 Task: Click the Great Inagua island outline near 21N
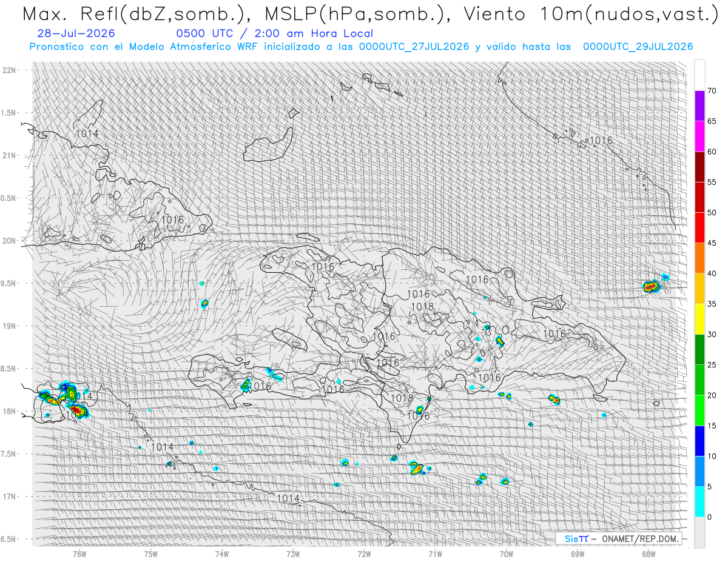tap(268, 146)
